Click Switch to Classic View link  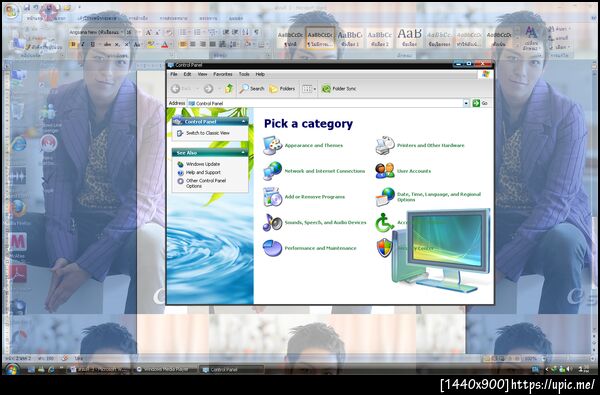[208, 133]
